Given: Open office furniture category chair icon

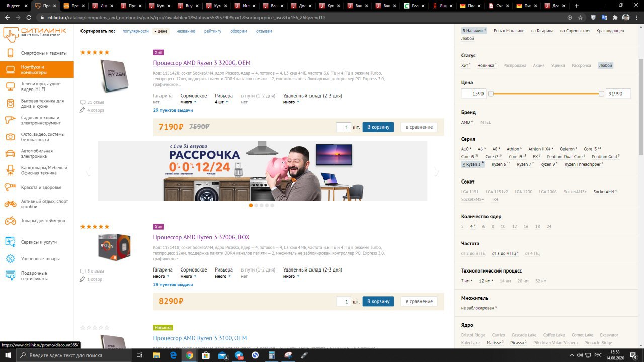Looking at the screenshot, I should (x=10, y=170).
